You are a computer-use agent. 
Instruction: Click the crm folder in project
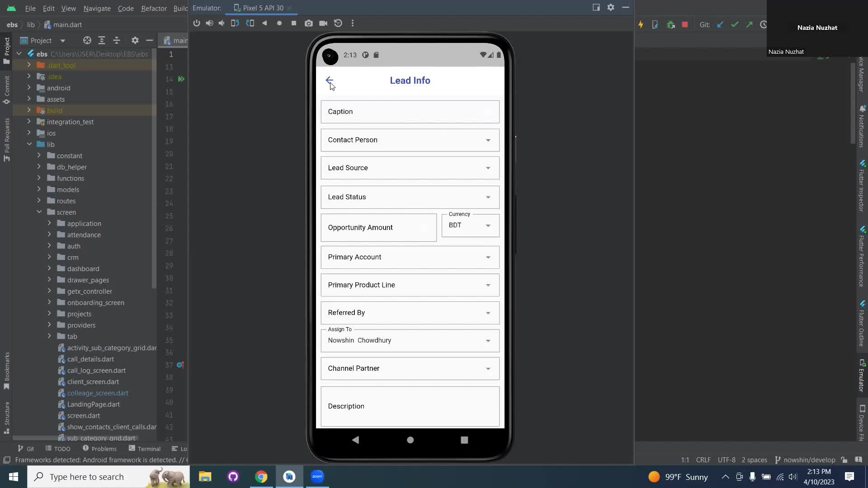73,257
